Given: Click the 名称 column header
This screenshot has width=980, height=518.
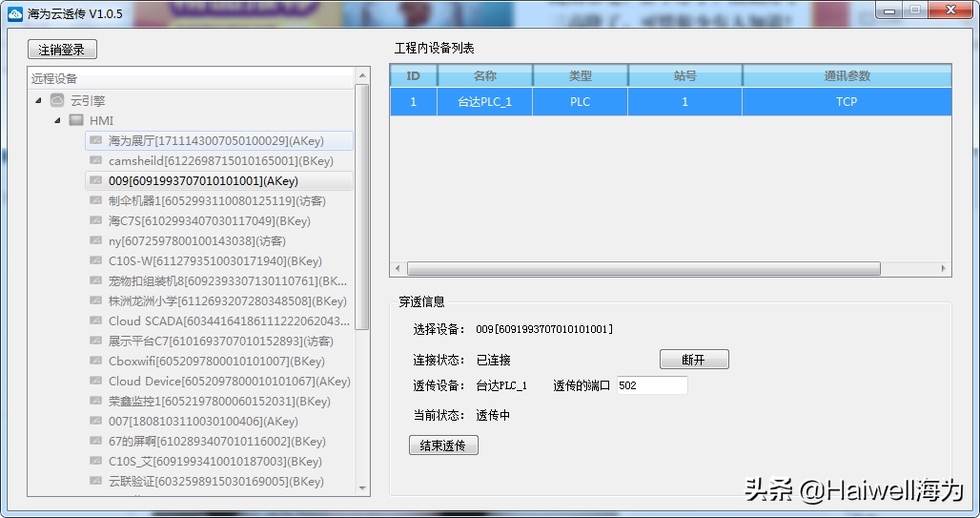Looking at the screenshot, I should 485,75.
